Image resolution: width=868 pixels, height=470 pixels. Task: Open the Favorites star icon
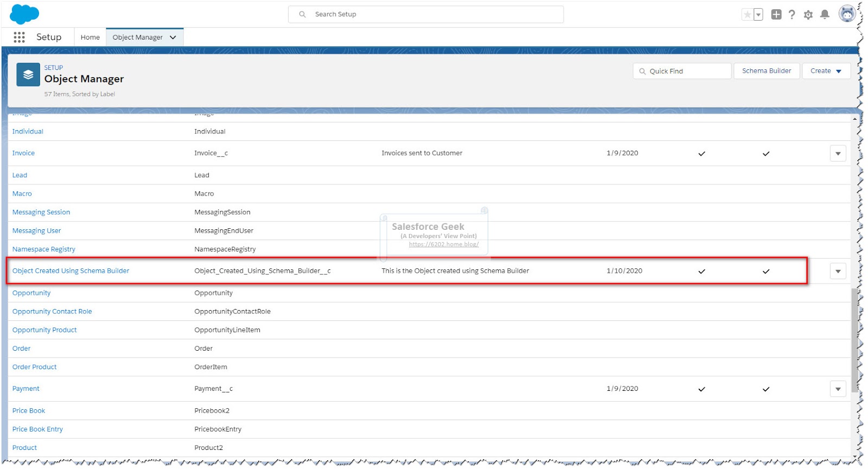[748, 15]
